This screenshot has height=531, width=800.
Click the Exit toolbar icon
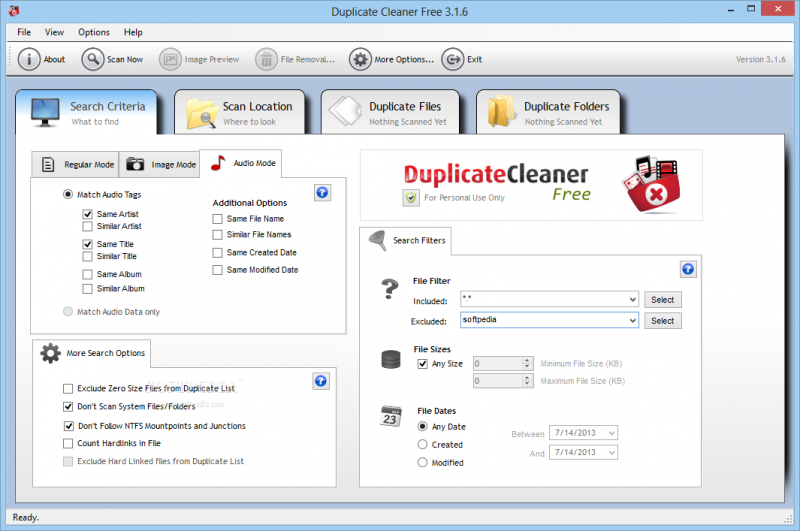click(453, 59)
